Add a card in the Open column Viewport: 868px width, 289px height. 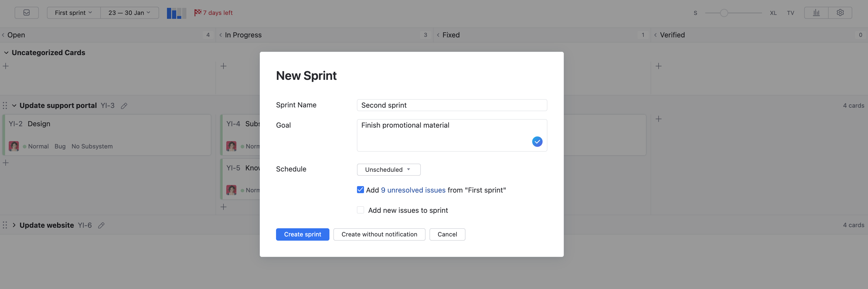point(5,66)
